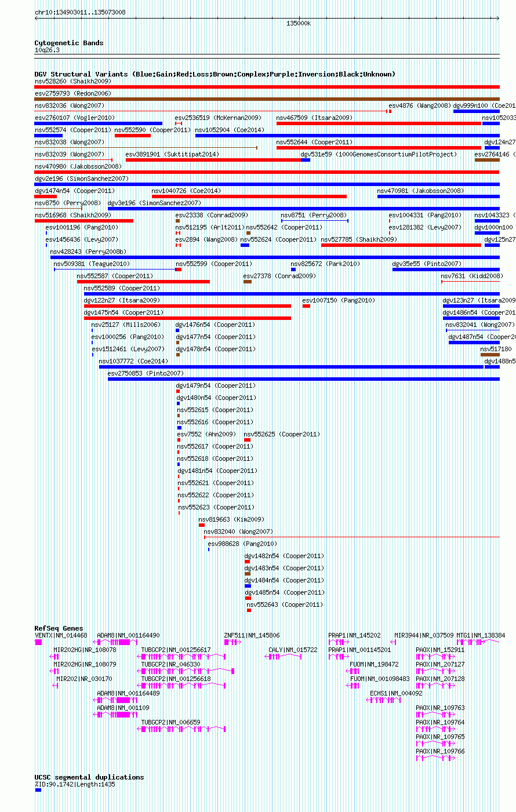Open variant nsv1052904 (Coe2014)
Viewport: 516px width, 812px height.
(x=347, y=136)
